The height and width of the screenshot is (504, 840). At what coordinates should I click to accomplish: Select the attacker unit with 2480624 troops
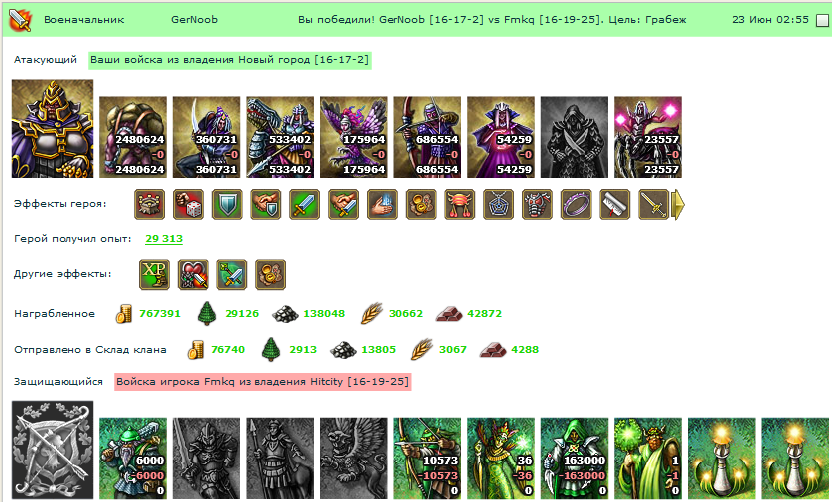click(x=133, y=137)
